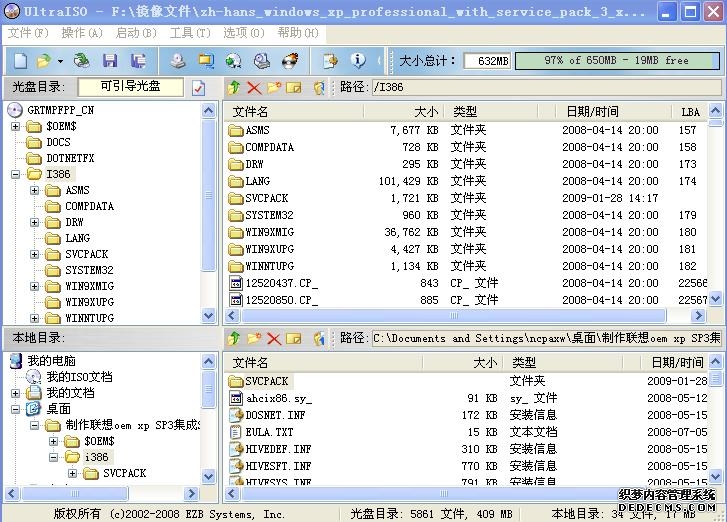The height and width of the screenshot is (522, 727).
Task: Click the Compress ISO disc icon
Action: [x=234, y=61]
